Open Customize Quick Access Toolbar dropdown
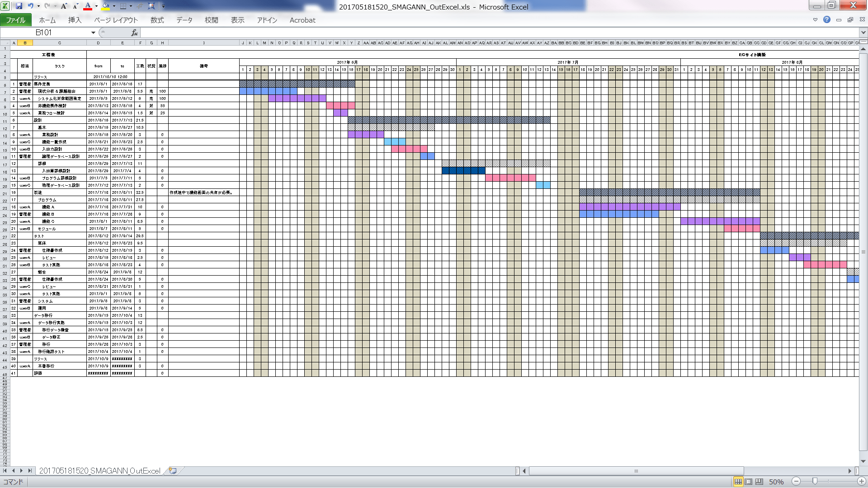868x488 pixels. (x=163, y=6)
